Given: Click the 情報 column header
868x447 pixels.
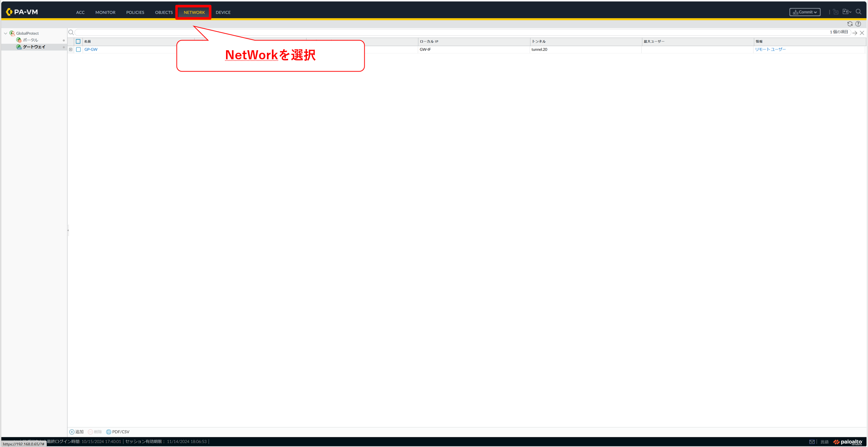Looking at the screenshot, I should (810, 42).
